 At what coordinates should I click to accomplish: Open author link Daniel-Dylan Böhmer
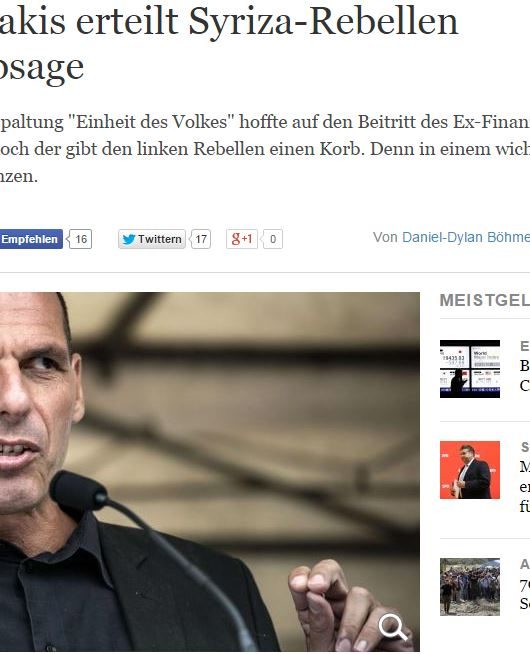[466, 237]
